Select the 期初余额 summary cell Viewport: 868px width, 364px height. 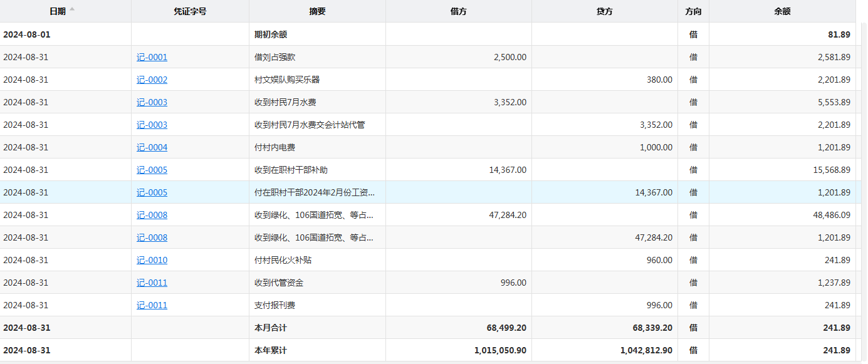(271, 34)
